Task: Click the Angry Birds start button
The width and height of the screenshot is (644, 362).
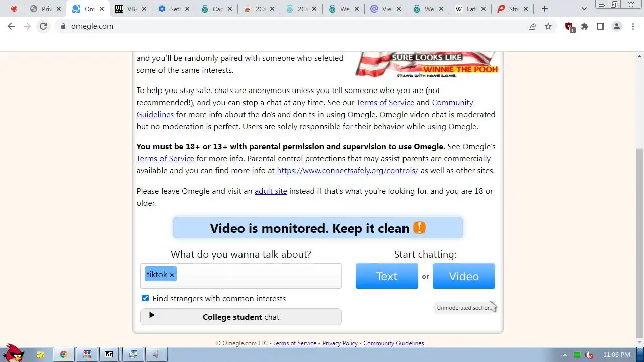Action: tap(13, 353)
